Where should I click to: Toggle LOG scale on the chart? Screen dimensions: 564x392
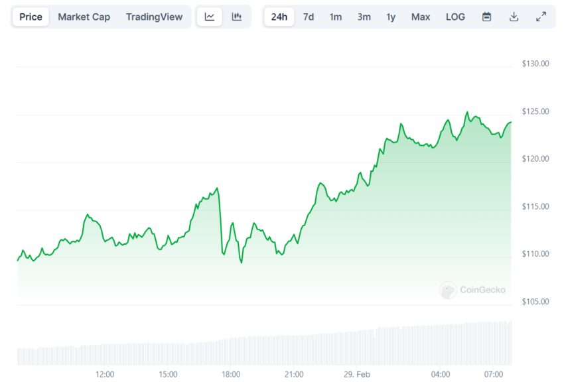pos(455,17)
